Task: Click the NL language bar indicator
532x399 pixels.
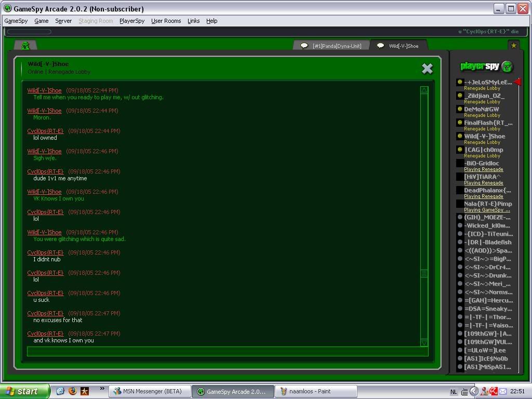Action: point(454,392)
